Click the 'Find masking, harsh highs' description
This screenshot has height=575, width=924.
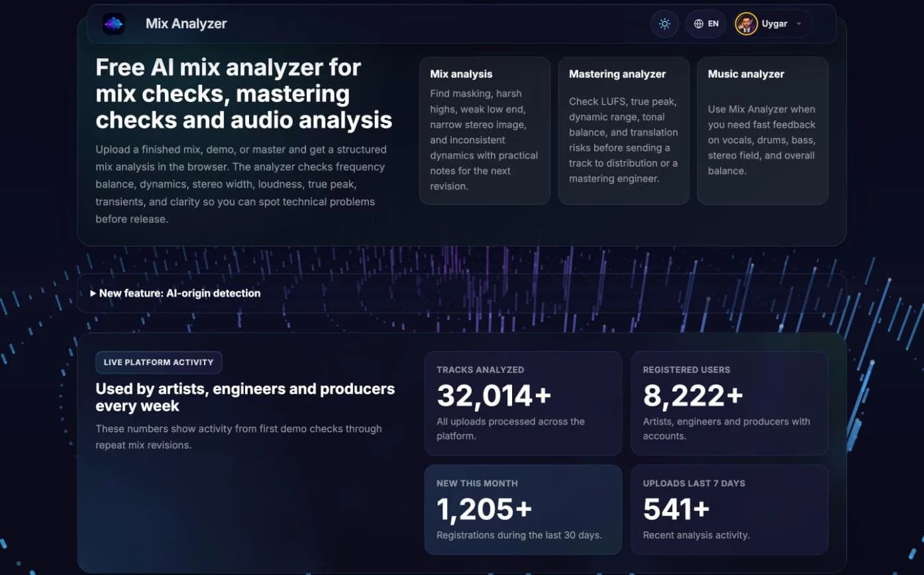tap(484, 140)
